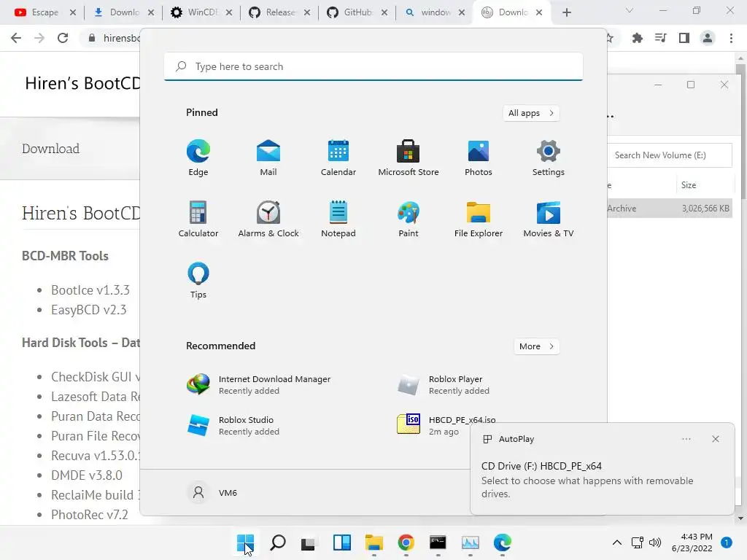Open Notepad from Start menu

coord(338,219)
